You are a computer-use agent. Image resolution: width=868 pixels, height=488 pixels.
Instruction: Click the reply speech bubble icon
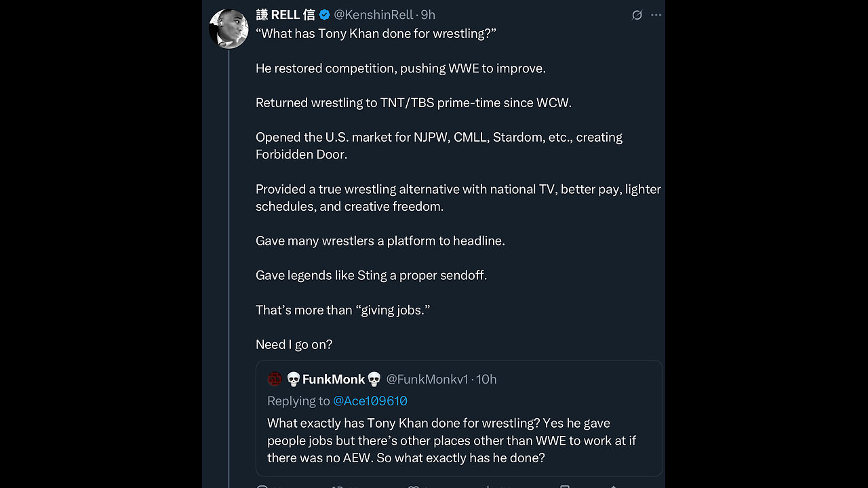click(x=262, y=485)
